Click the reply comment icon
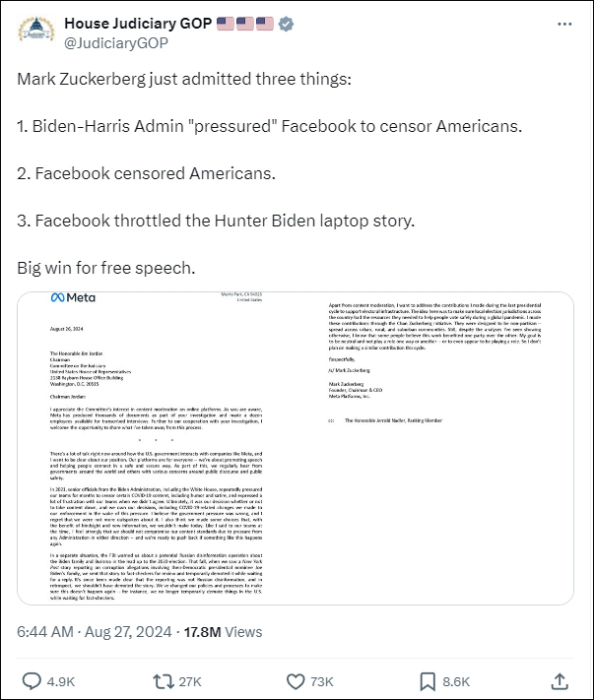The image size is (594, 700). click(x=32, y=680)
